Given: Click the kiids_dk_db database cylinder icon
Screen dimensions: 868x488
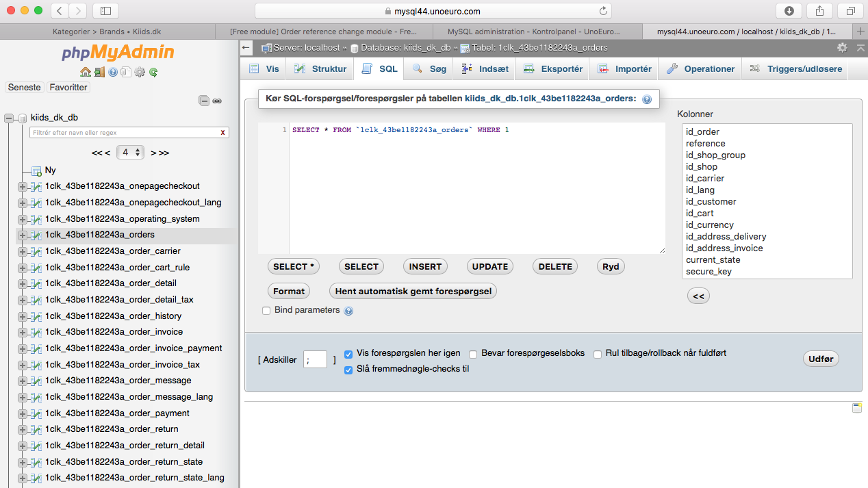Looking at the screenshot, I should pos(23,118).
